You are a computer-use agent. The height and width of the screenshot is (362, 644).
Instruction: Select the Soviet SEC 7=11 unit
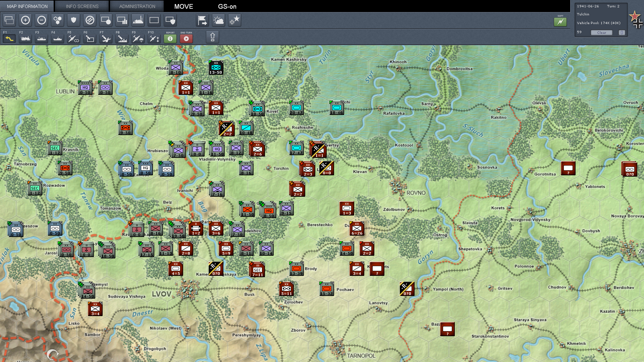pyautogui.click(x=257, y=270)
